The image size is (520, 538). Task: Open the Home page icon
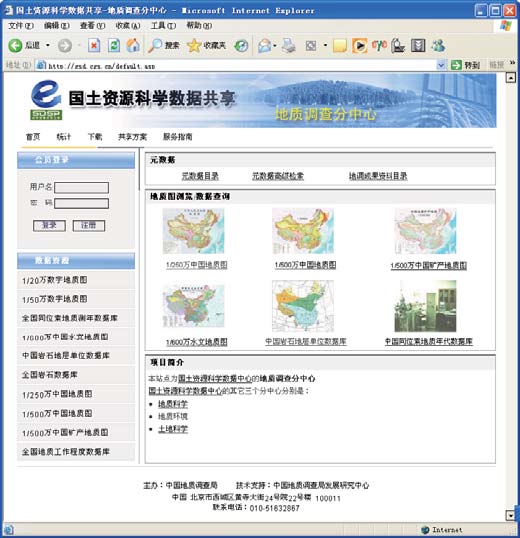point(133,45)
